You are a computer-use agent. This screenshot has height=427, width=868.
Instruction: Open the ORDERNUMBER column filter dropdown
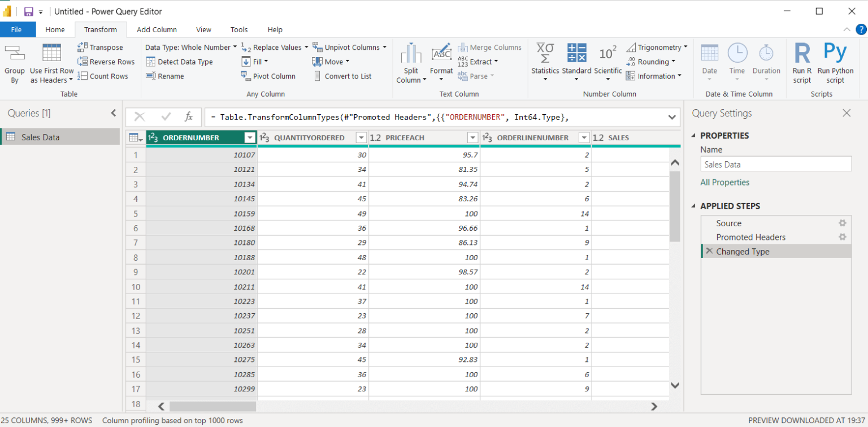click(249, 137)
